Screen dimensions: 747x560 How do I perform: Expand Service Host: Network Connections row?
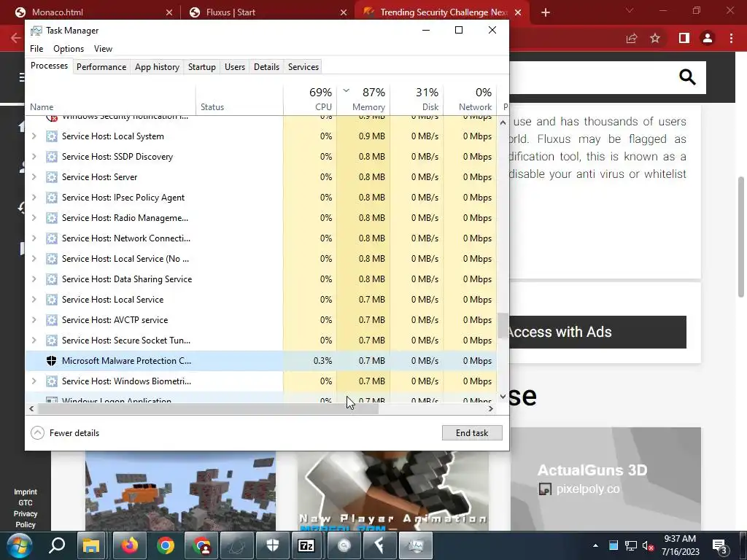(34, 238)
